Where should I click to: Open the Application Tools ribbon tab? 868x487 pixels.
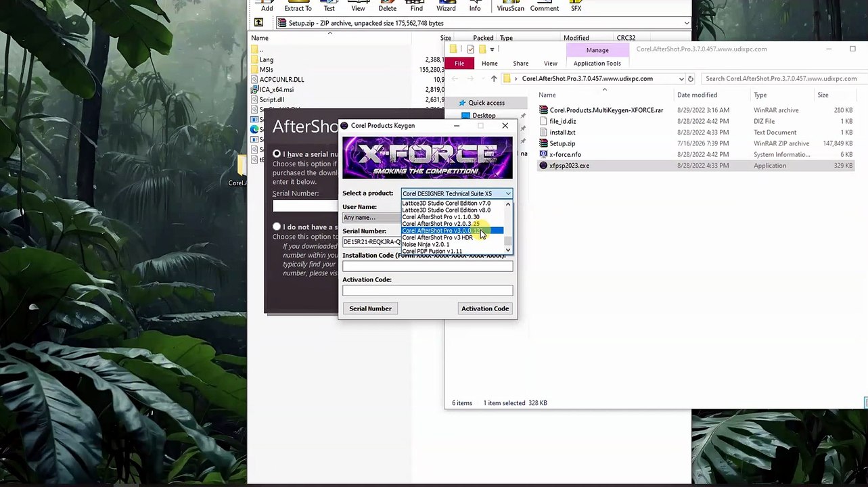click(x=597, y=64)
